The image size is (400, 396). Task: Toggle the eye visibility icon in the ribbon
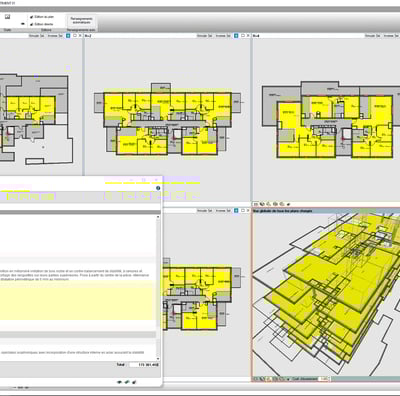click(23, 24)
